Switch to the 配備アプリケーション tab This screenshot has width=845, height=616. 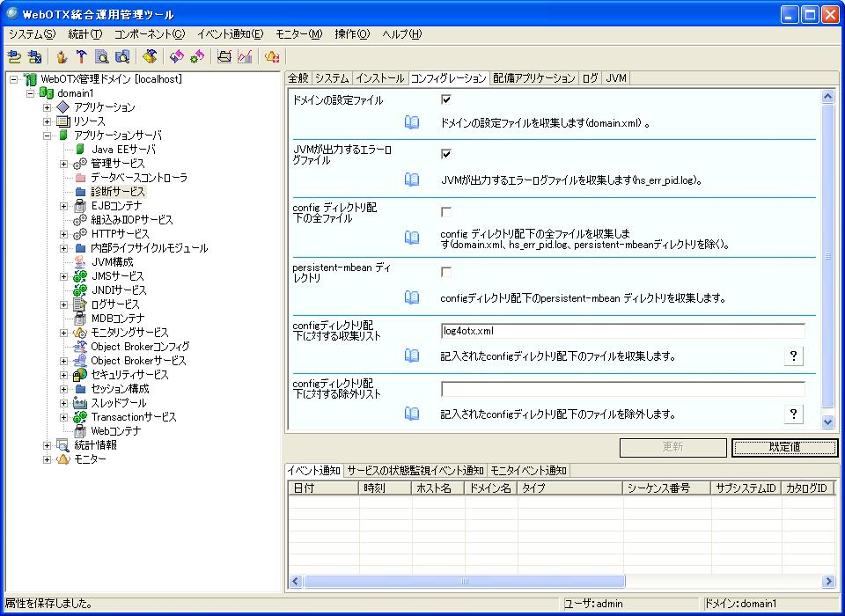tap(533, 78)
